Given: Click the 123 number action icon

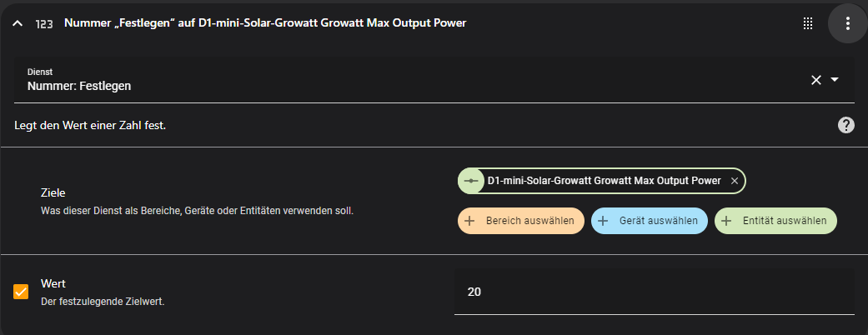Looking at the screenshot, I should point(43,24).
